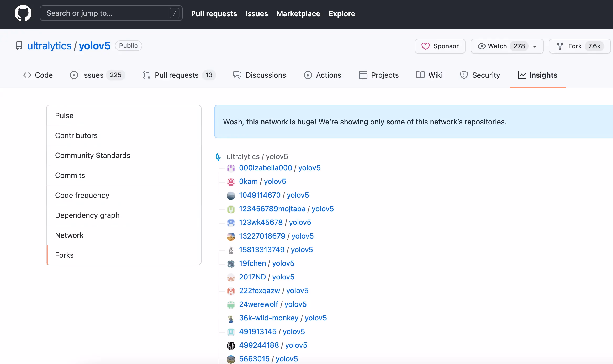613x364 pixels.
Task: Open Marketplace in the top navigation
Action: [x=298, y=14]
